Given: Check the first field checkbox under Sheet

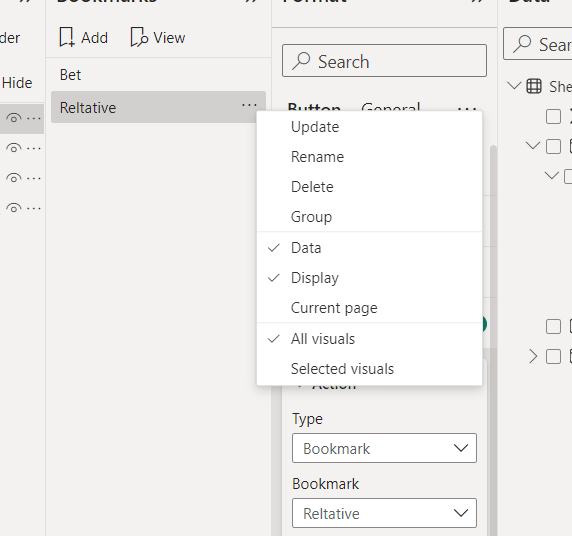Looking at the screenshot, I should click(553, 116).
